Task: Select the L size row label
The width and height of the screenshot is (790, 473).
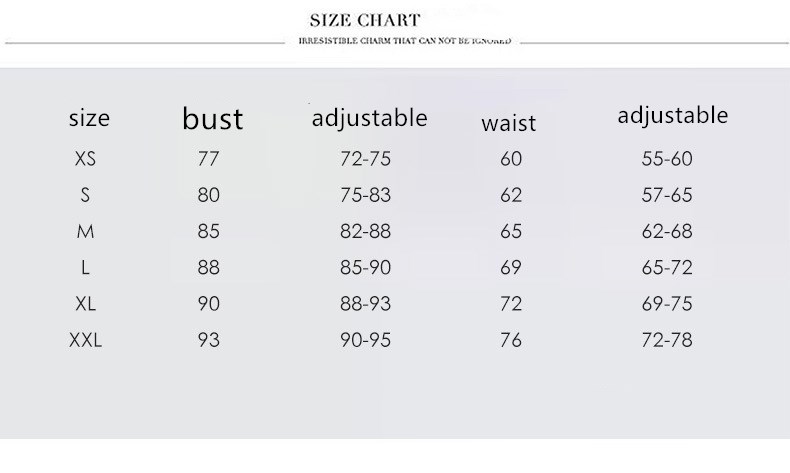Action: point(85,267)
